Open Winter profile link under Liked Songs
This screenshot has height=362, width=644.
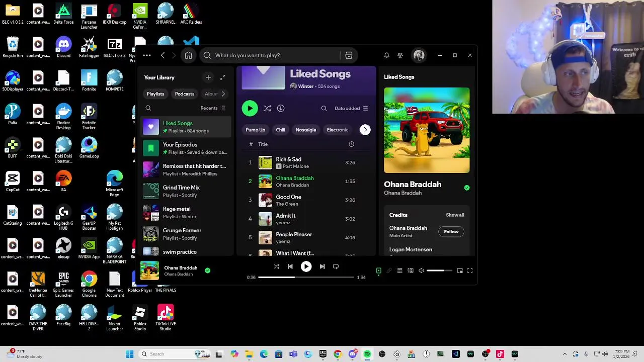tap(305, 86)
